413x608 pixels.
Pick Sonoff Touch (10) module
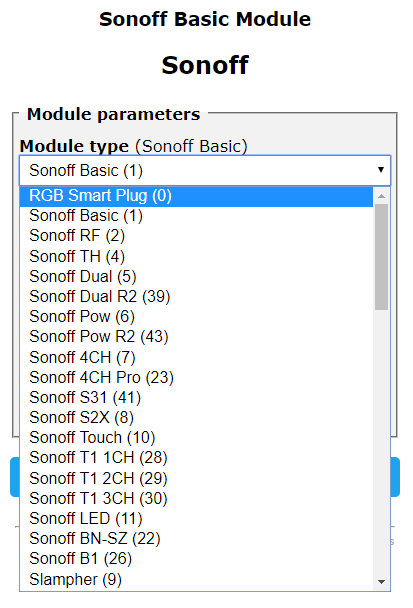tap(196, 438)
